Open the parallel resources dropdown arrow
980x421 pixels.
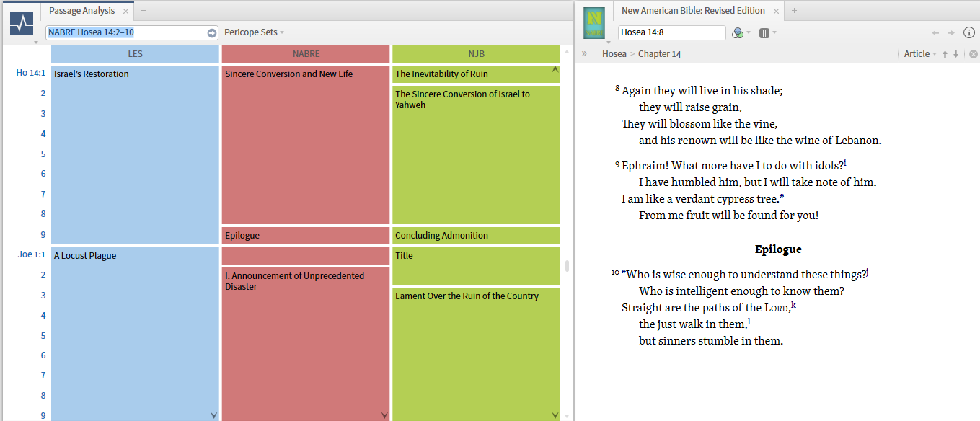(x=774, y=32)
